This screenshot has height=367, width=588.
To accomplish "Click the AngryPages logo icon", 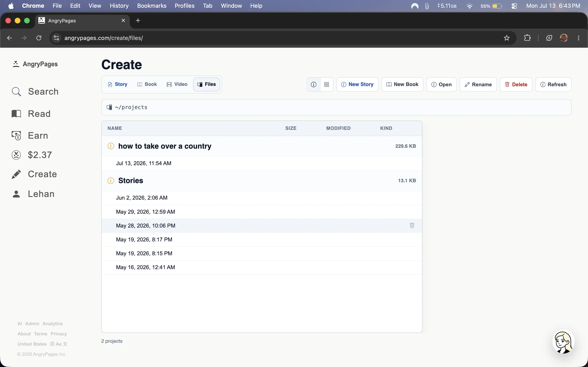I will 16,64.
